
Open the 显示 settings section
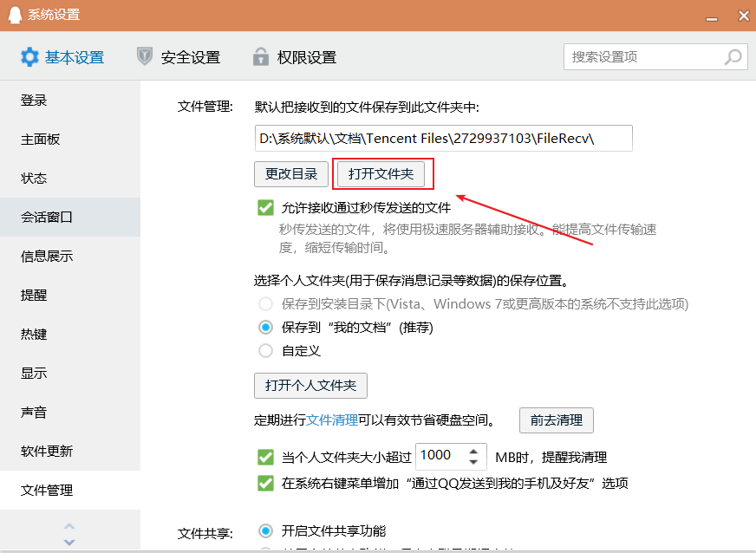coord(70,374)
